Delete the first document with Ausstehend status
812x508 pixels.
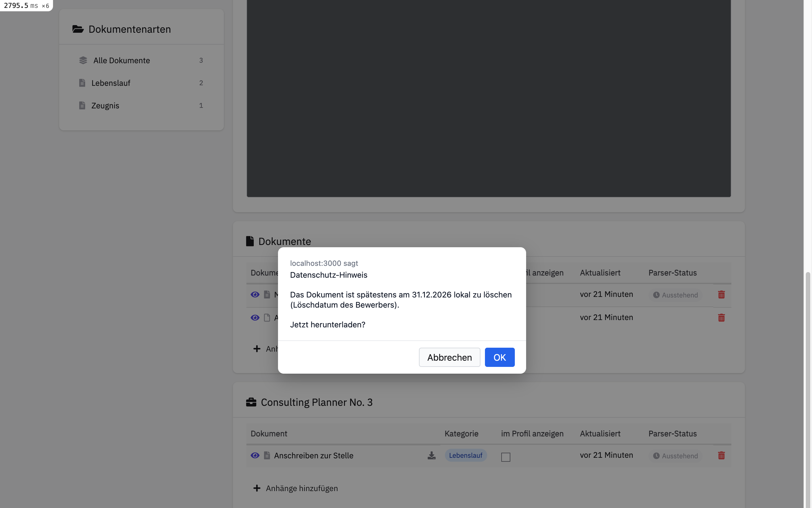point(721,295)
